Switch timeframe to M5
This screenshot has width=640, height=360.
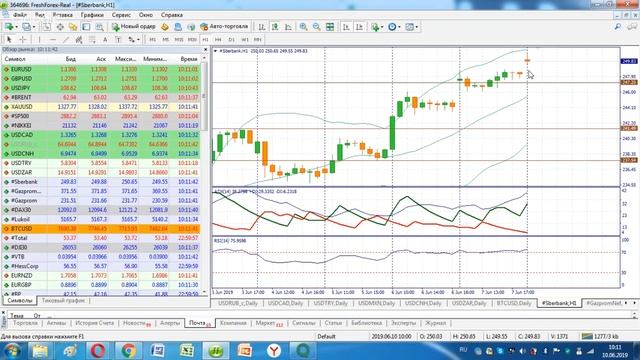165,40
